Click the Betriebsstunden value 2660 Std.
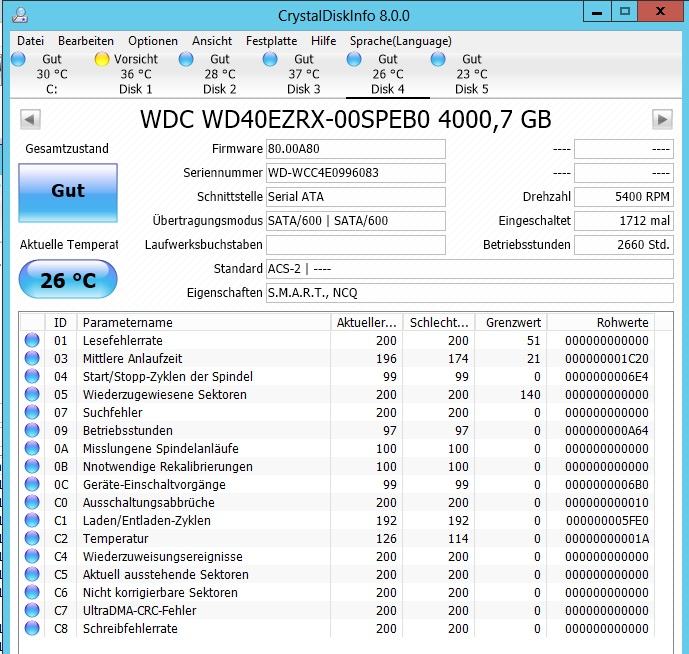The width and height of the screenshot is (689, 654). [x=624, y=245]
